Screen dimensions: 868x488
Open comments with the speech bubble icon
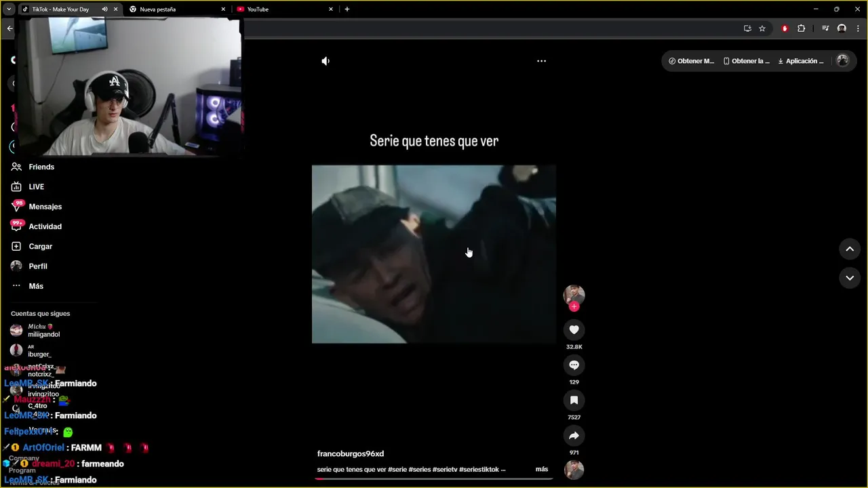[x=574, y=365]
